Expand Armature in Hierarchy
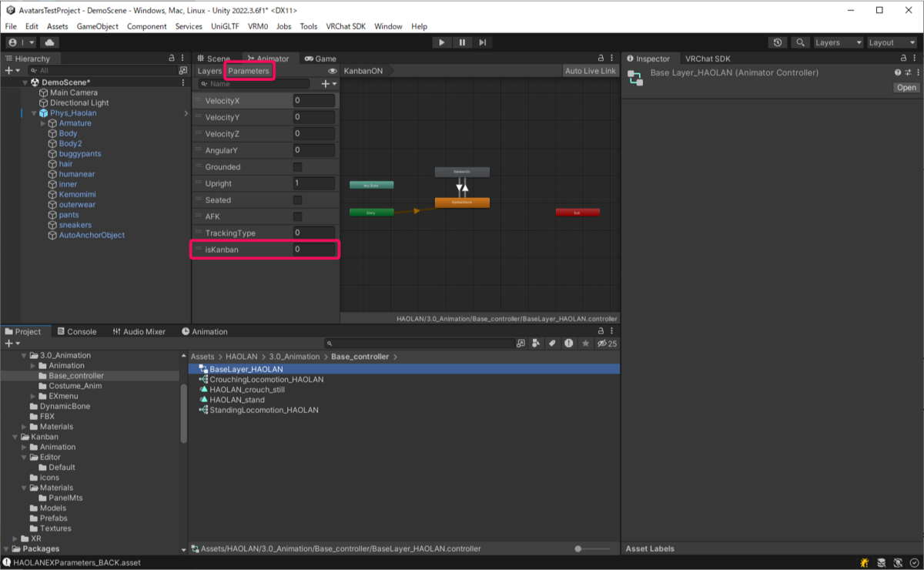The height and width of the screenshot is (570, 924). (43, 123)
